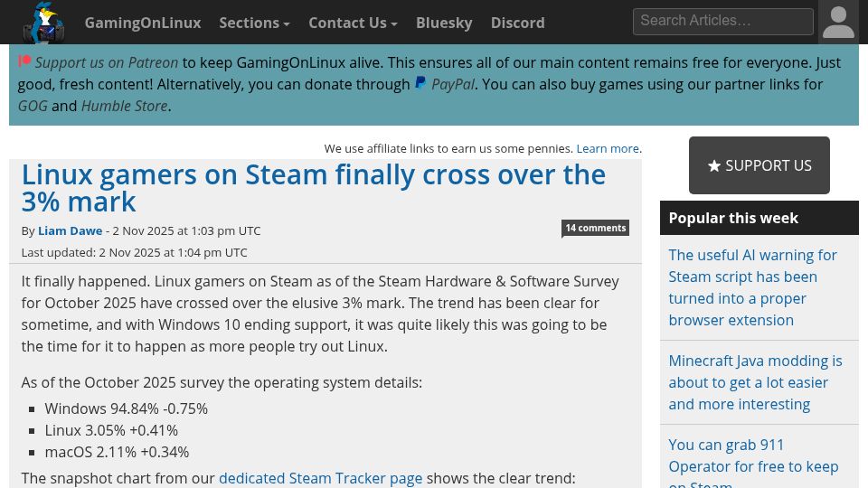Open the Linux gamers on Steam article title
868x488 pixels.
(x=314, y=188)
